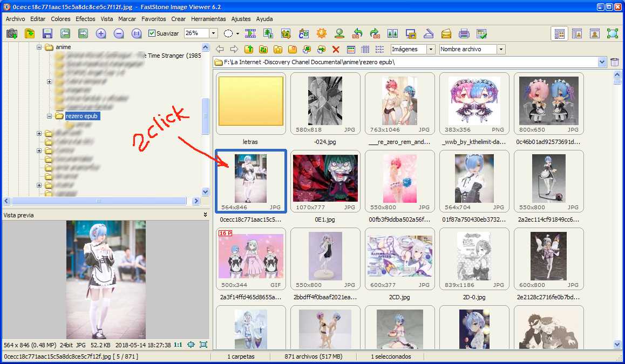625x364 pixels.
Task: Switch to the single image windowed view
Action: [594, 34]
